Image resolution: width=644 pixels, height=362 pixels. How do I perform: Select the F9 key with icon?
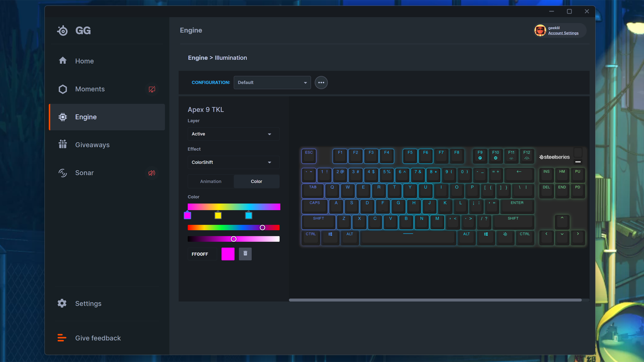(x=480, y=156)
